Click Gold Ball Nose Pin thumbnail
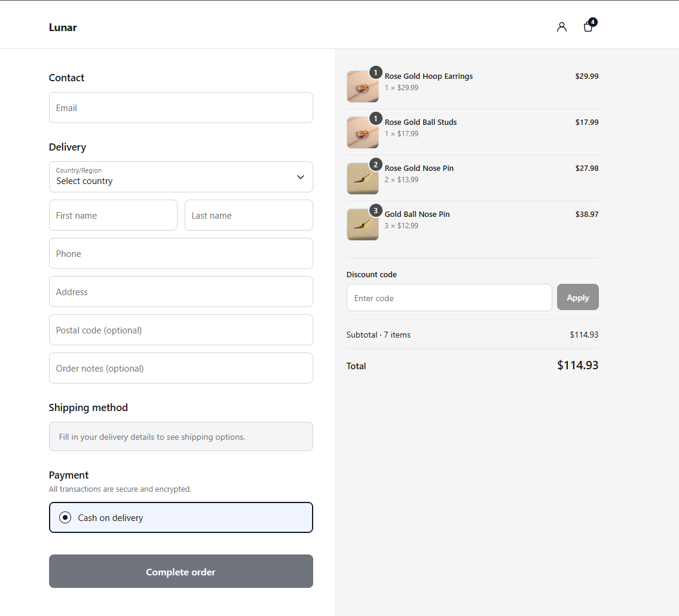 click(x=362, y=225)
